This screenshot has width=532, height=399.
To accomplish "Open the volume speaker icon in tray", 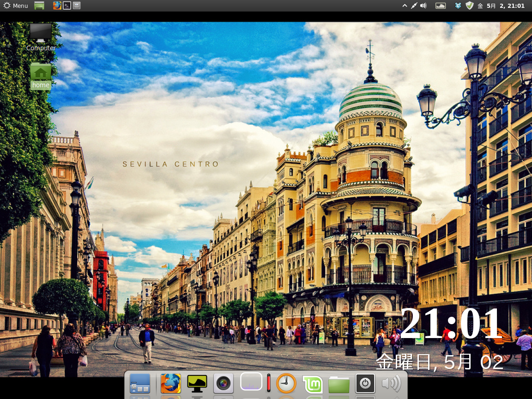I will [423, 6].
